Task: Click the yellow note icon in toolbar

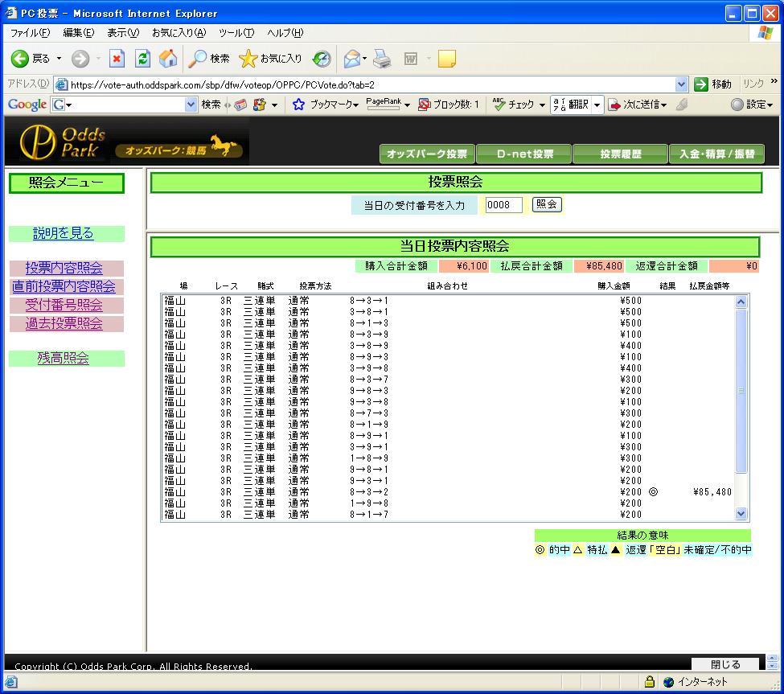Action: (446, 59)
